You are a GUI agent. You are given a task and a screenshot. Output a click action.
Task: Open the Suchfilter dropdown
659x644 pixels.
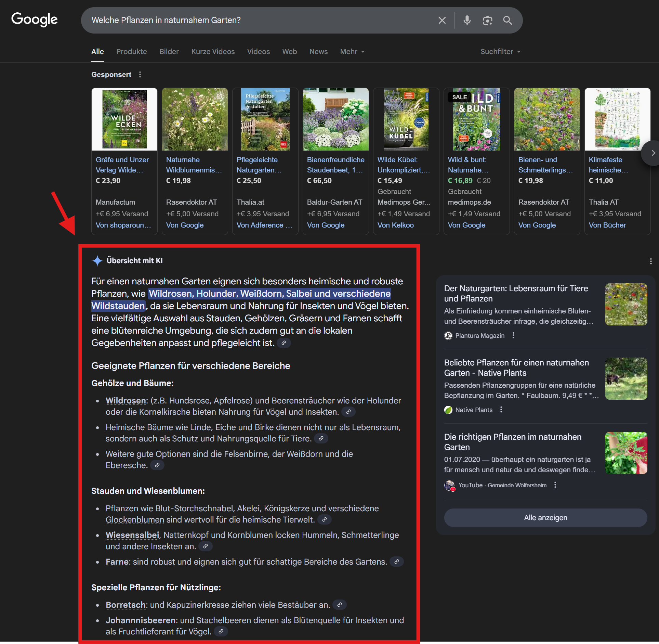(x=500, y=52)
